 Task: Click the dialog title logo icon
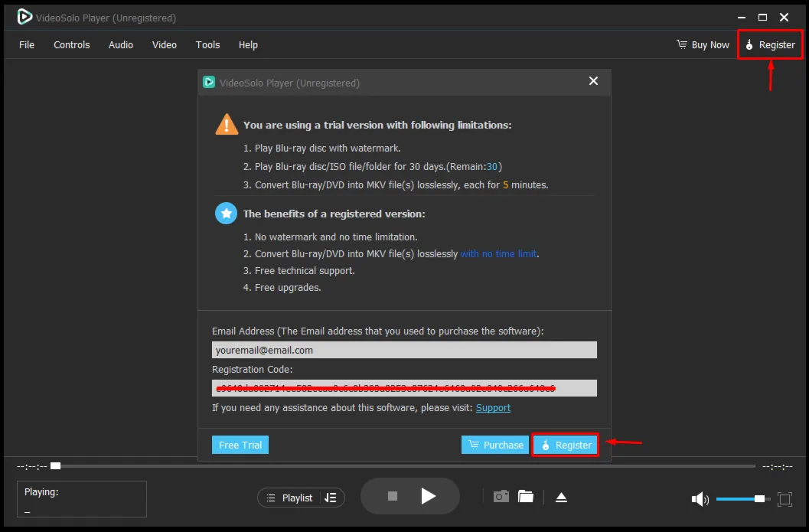point(209,82)
